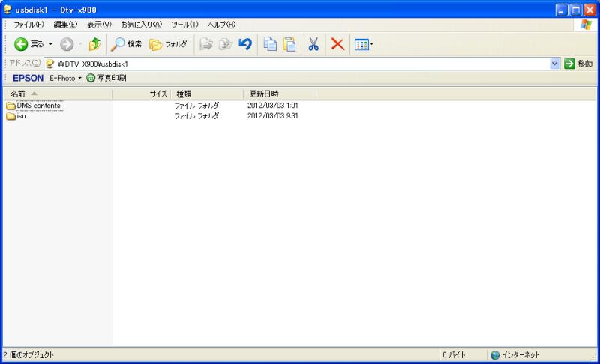Select the DMS_contents folder
This screenshot has width=600, height=364.
pyautogui.click(x=37, y=106)
